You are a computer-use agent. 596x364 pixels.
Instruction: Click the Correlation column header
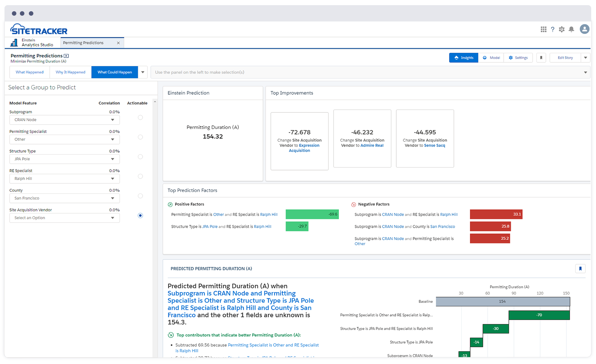pos(109,103)
